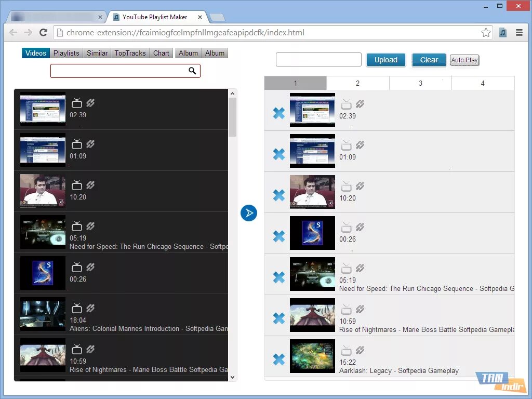This screenshot has height=399, width=532.
Task: Open the Chrome menu button
Action: click(x=519, y=33)
